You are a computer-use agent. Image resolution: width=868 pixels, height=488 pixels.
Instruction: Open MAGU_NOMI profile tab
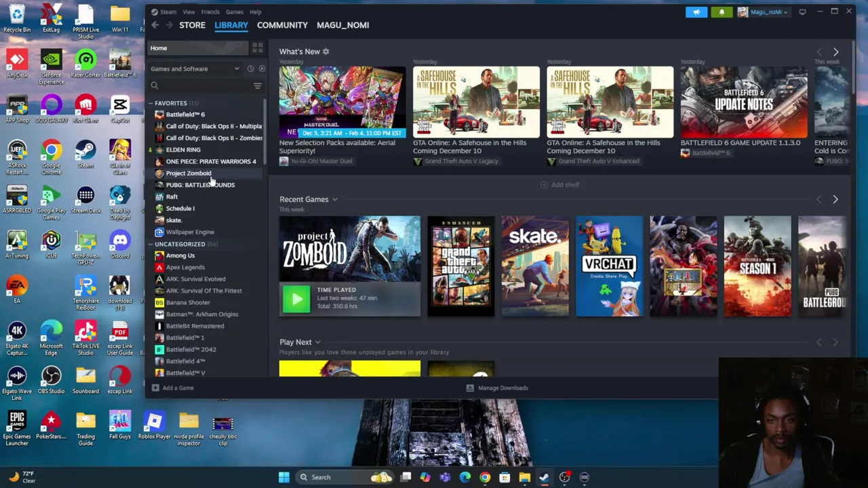coord(342,25)
